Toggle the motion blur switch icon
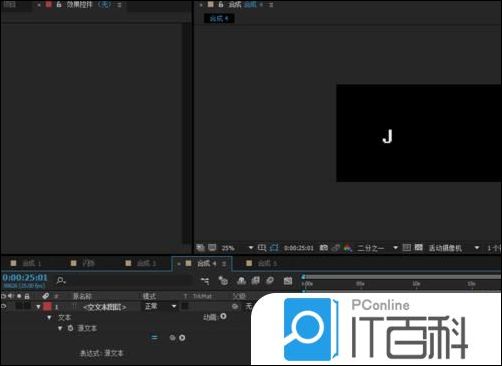The width and height of the screenshot is (502, 366). [270, 281]
